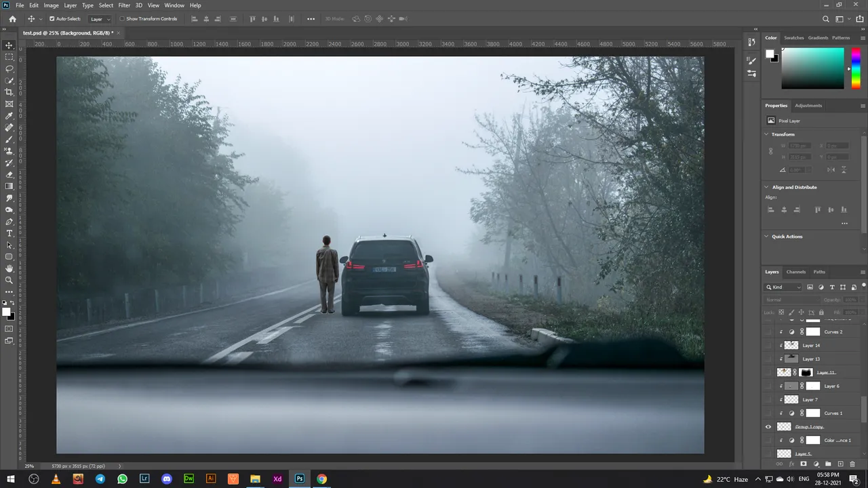This screenshot has height=488, width=868.
Task: Open the Layers panel menu
Action: click(863, 272)
